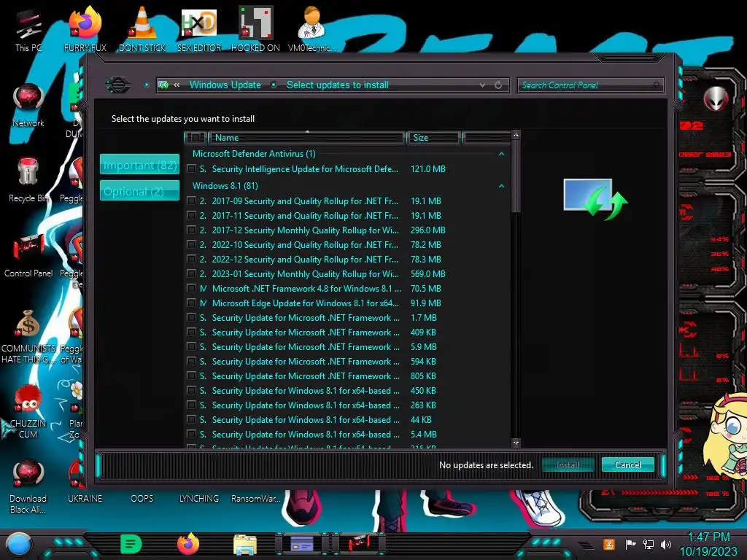747x560 pixels.
Task: Check the 2022-10 Security and Quality Rollup
Action: (x=191, y=245)
